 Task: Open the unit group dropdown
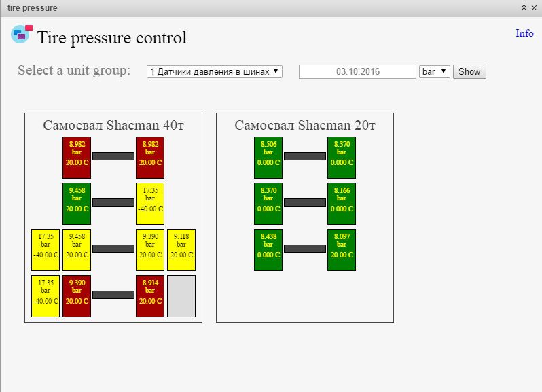tap(214, 71)
